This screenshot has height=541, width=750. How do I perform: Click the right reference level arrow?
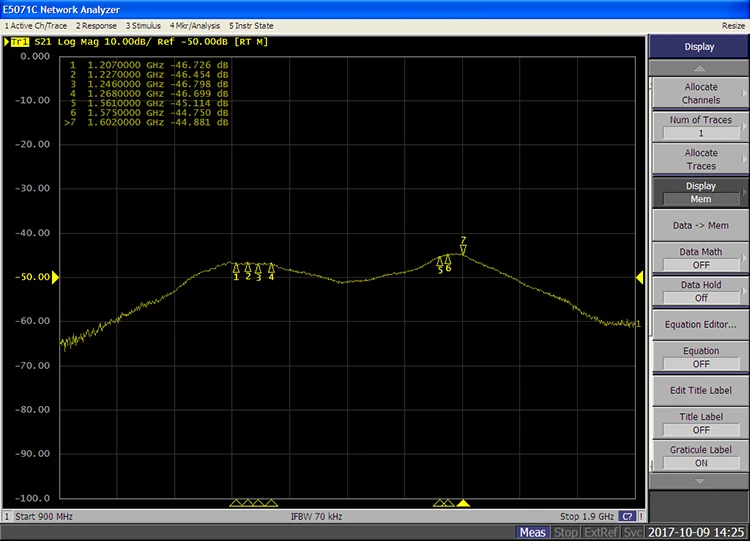[640, 277]
